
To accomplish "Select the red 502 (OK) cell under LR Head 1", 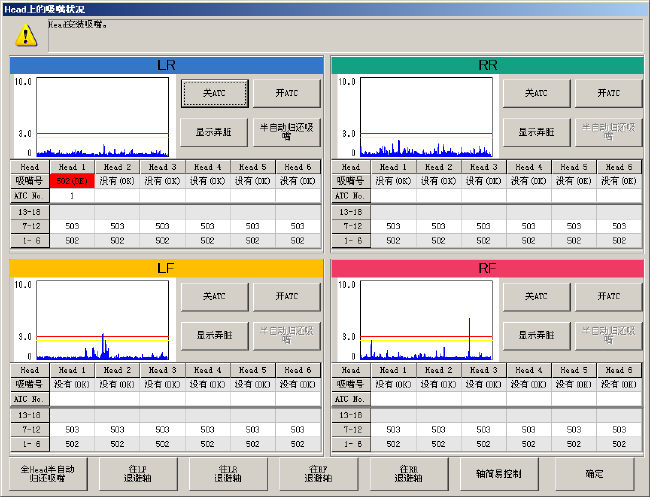I will [73, 181].
